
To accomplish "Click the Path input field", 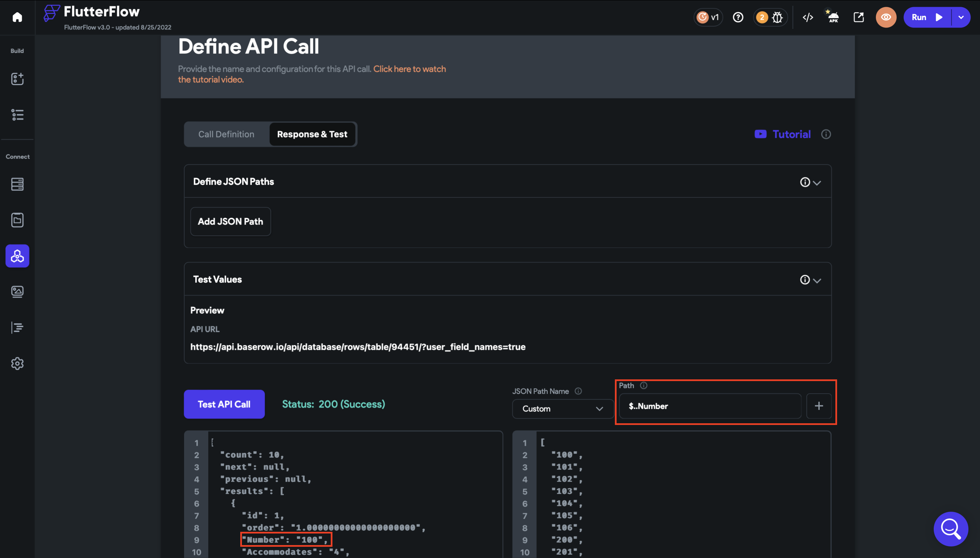I will click(x=710, y=406).
